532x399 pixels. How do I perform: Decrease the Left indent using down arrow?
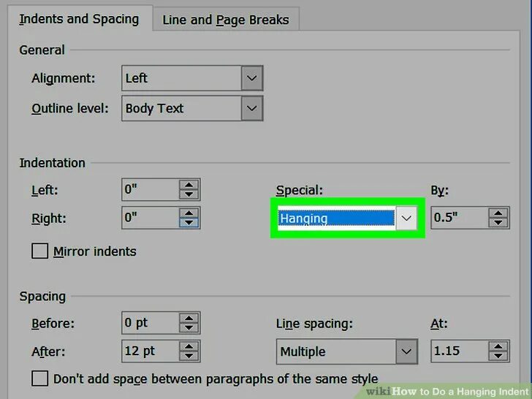tap(189, 195)
